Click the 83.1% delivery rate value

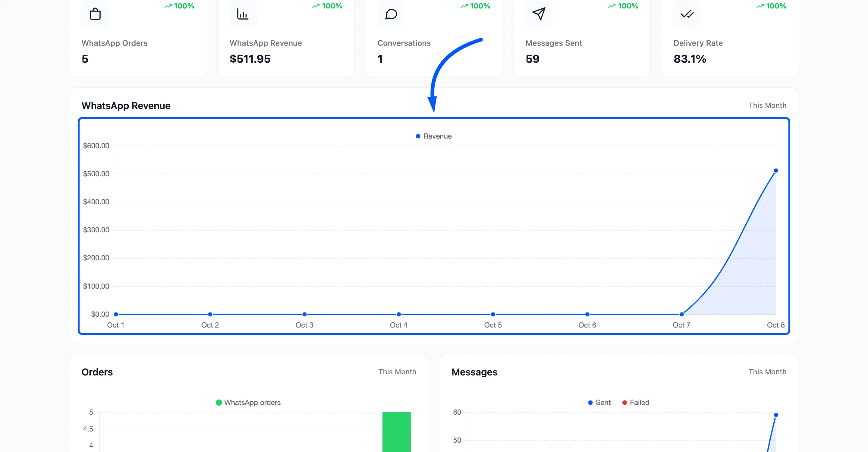[690, 59]
